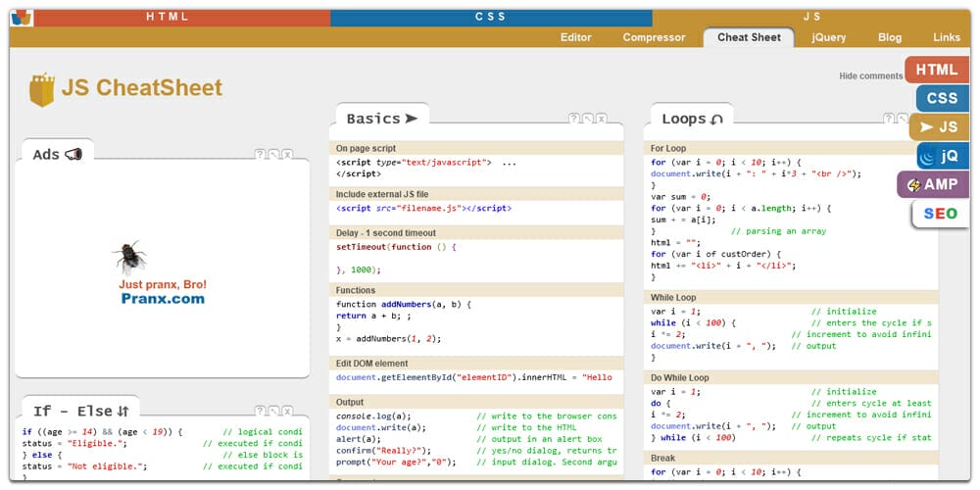Click the orange HTML side button

(937, 70)
